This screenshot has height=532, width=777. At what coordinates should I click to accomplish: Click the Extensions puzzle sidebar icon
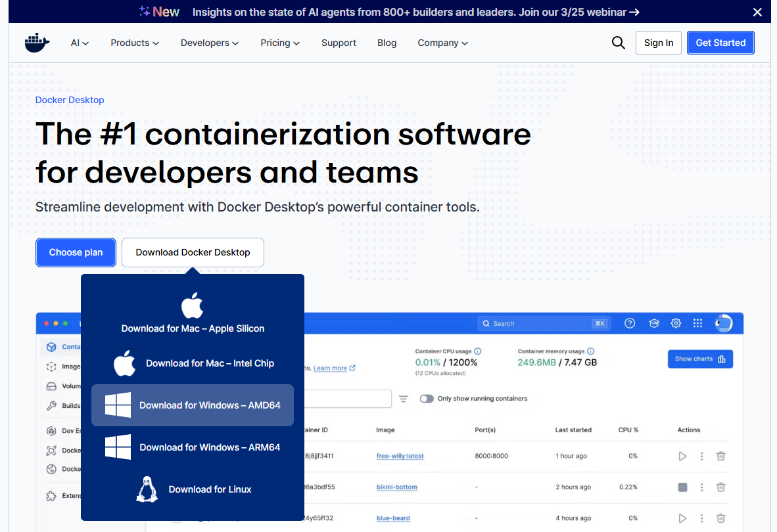click(51, 496)
